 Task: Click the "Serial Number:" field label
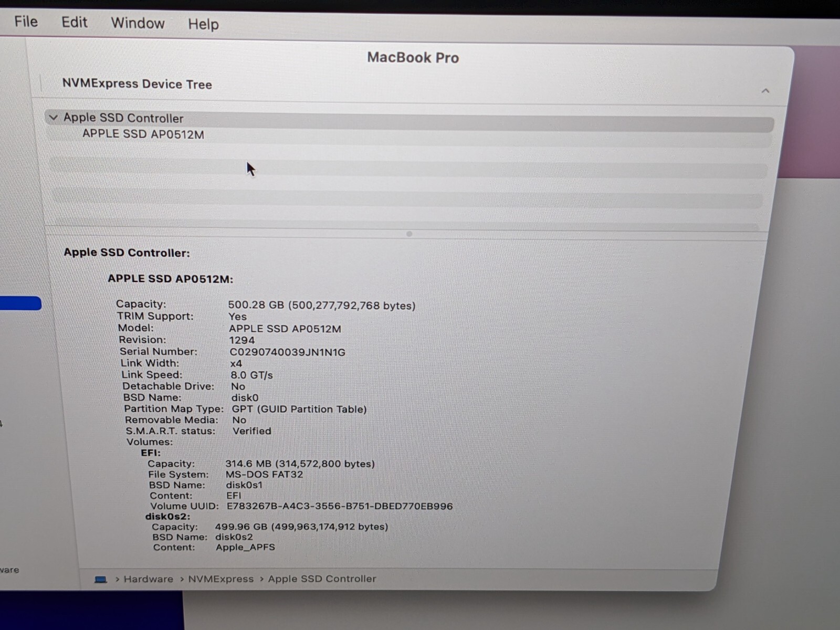coord(159,352)
